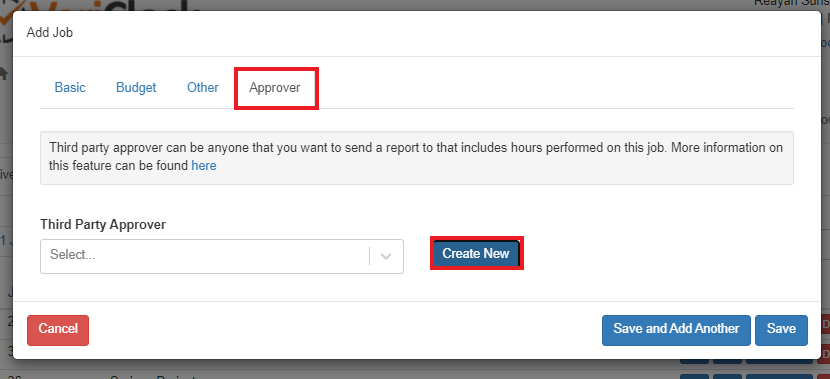Viewport: 830px width, 379px height.
Task: Click the home icon behind the dialog
Action: pos(4,73)
